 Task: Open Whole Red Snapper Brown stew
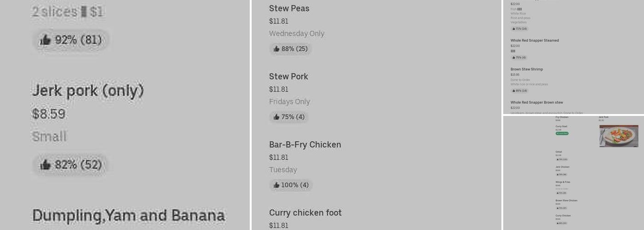point(536,103)
